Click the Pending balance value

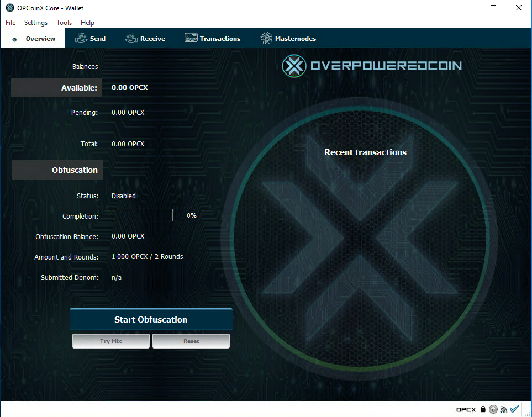coord(128,112)
